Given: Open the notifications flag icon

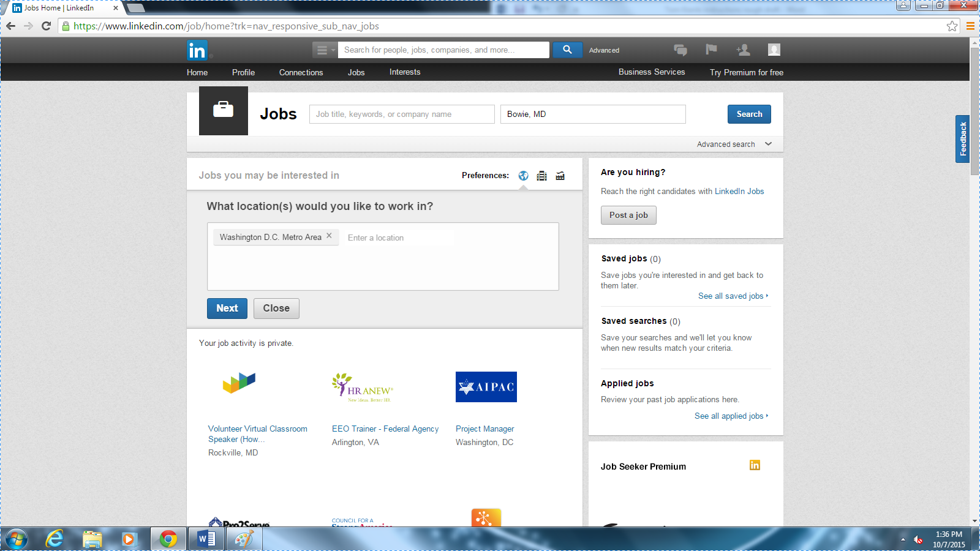Looking at the screenshot, I should click(x=711, y=50).
